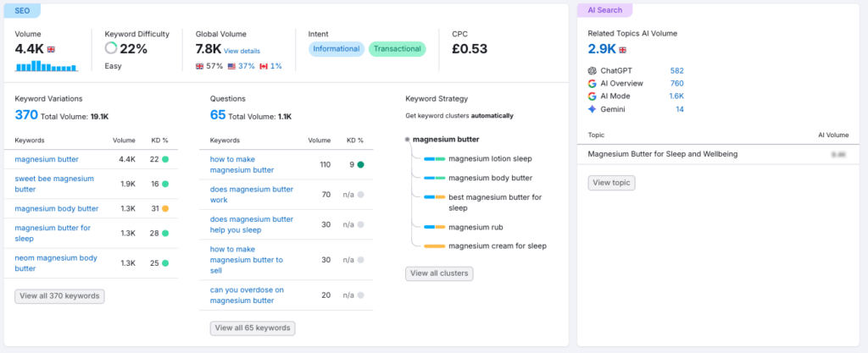Open View all clusters
The width and height of the screenshot is (868, 353).
point(439,273)
